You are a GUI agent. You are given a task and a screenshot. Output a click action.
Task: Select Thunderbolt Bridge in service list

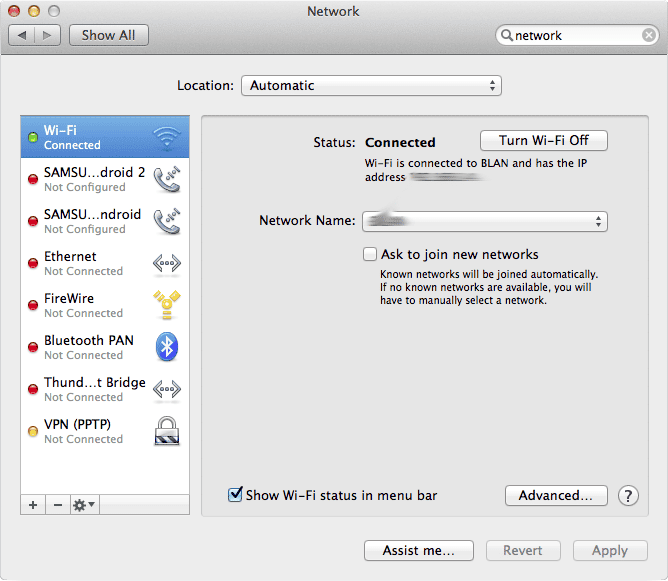[95, 389]
